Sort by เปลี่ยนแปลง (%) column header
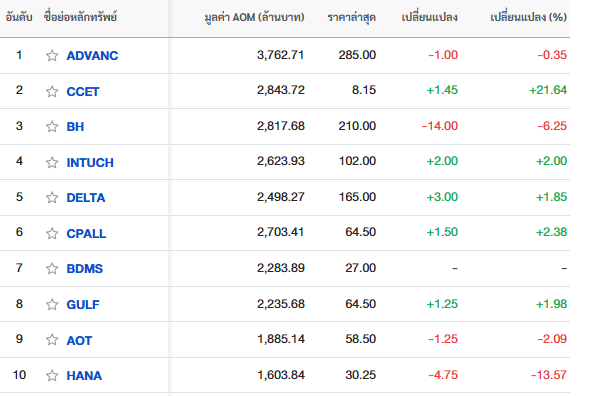 (528, 17)
